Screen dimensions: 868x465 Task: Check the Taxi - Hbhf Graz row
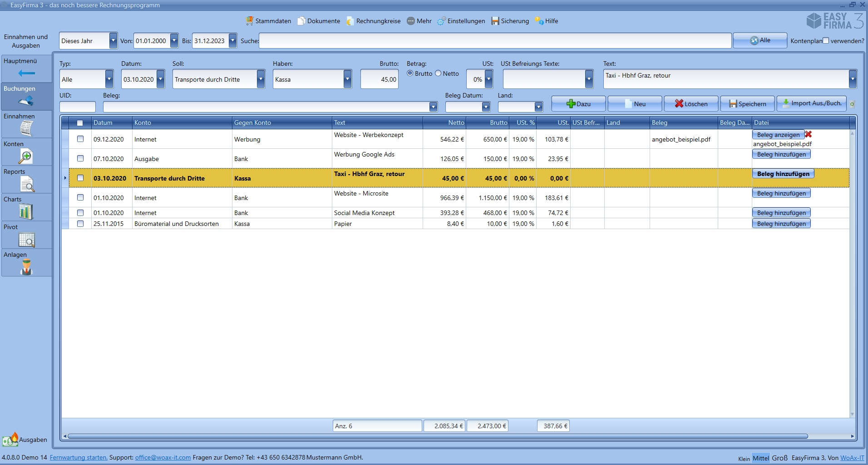(80, 178)
